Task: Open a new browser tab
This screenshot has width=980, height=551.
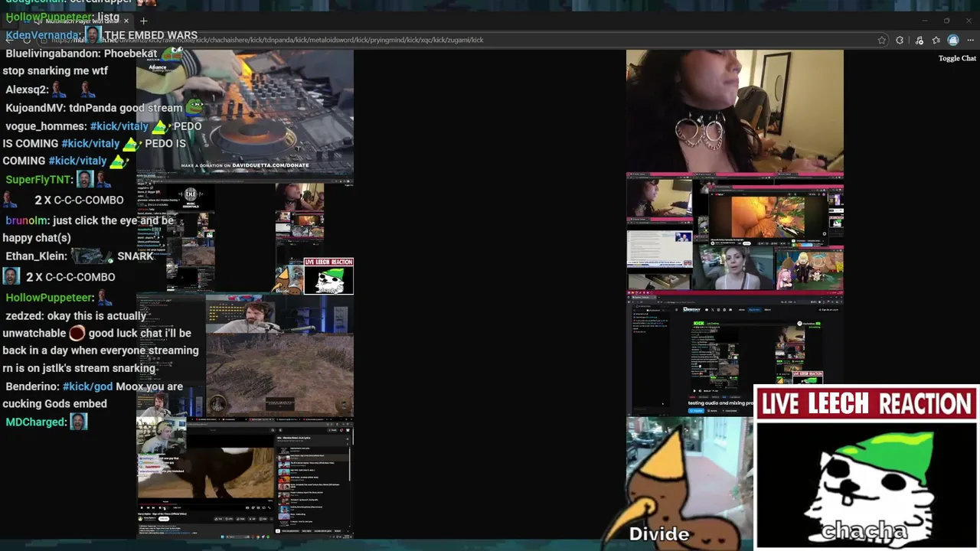Action: pyautogui.click(x=143, y=21)
